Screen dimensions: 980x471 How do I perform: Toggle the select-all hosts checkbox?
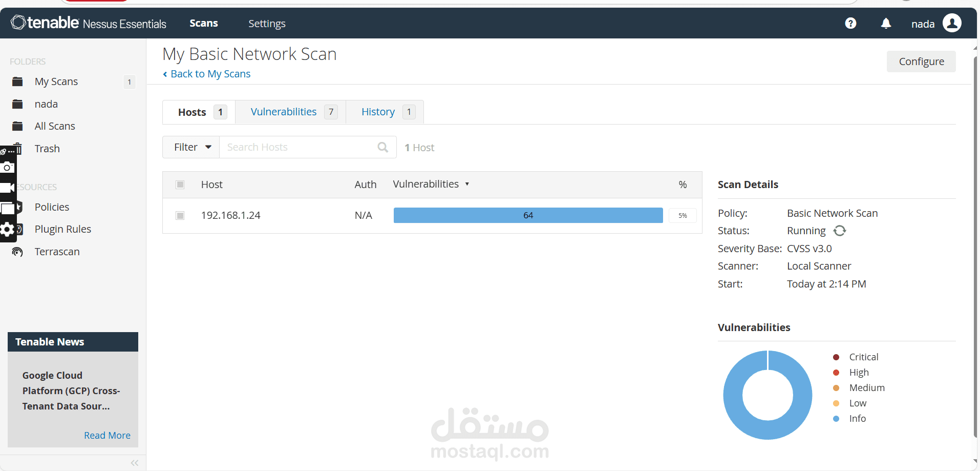pyautogui.click(x=180, y=185)
